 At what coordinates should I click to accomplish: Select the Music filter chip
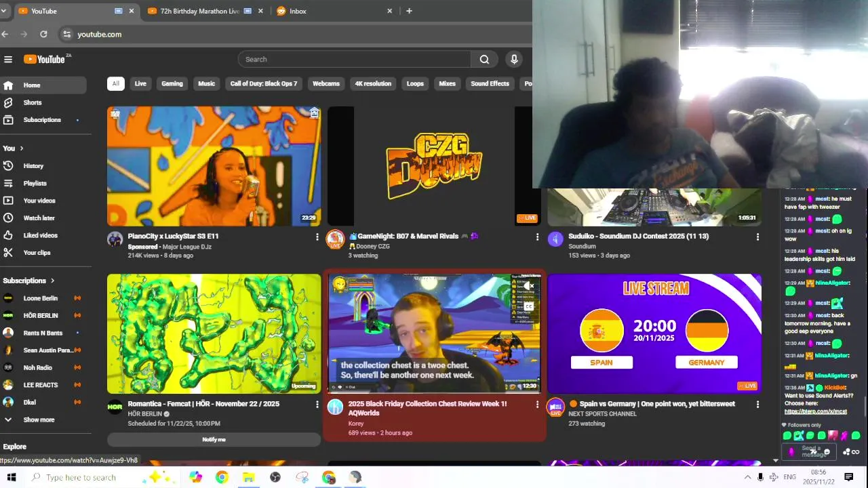click(x=206, y=84)
